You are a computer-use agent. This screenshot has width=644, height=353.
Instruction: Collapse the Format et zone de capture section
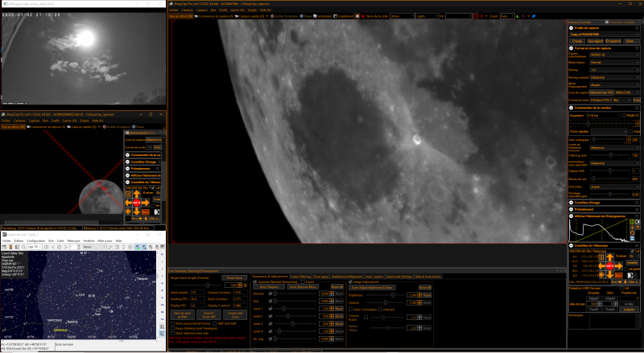pyautogui.click(x=571, y=48)
